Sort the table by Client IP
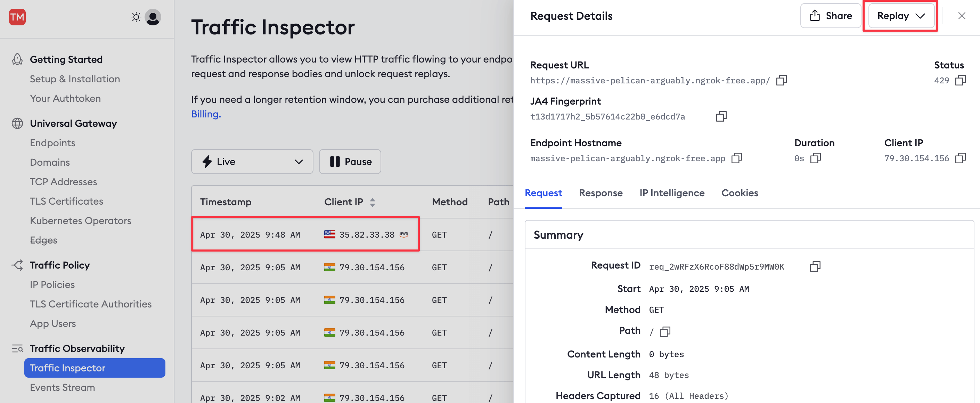This screenshot has height=403, width=980. click(x=373, y=202)
